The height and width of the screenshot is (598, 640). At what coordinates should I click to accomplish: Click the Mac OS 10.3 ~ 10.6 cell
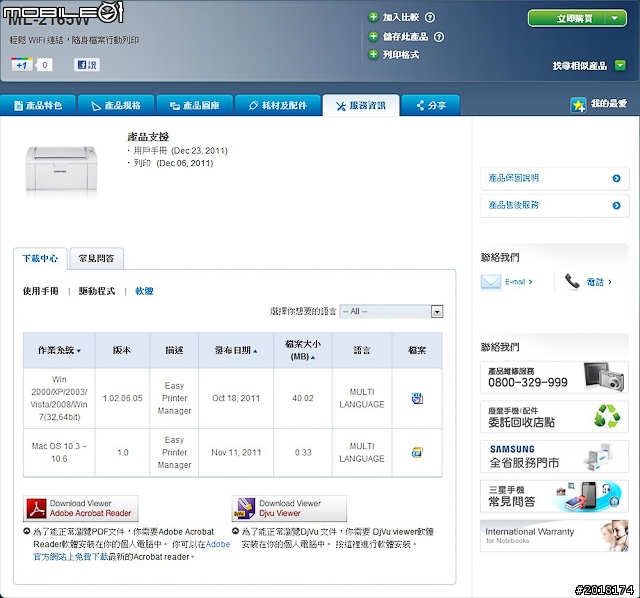[x=59, y=452]
